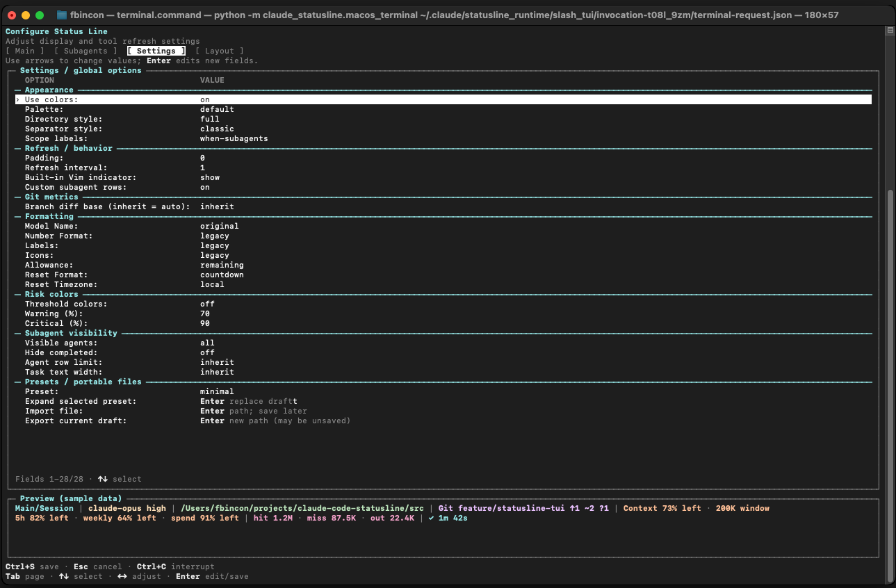
Task: Click 200K window preview text
Action: pos(742,508)
